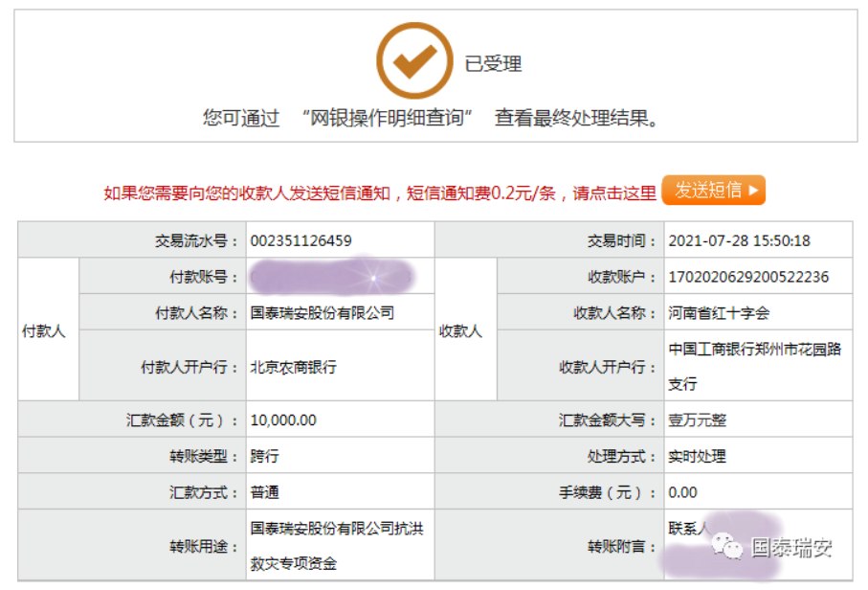Click transfer type value 跨行
The image size is (868, 590).
pyautogui.click(x=264, y=456)
